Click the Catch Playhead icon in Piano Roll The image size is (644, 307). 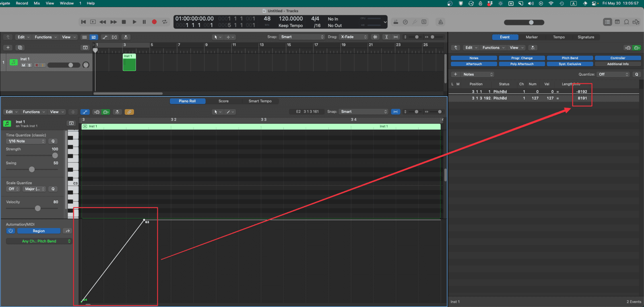[117, 112]
